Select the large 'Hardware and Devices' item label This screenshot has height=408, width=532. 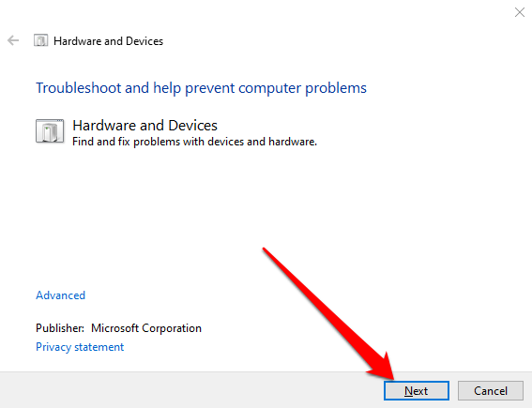(144, 126)
